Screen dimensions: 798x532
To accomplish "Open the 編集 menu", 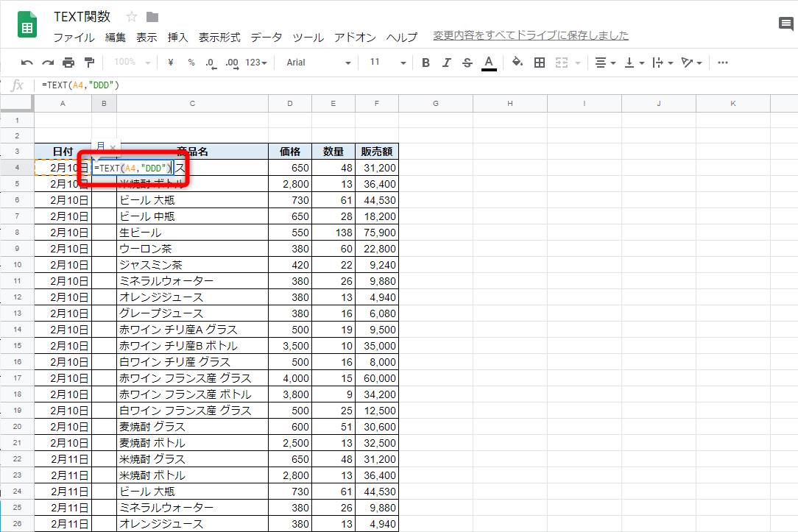I will click(115, 37).
